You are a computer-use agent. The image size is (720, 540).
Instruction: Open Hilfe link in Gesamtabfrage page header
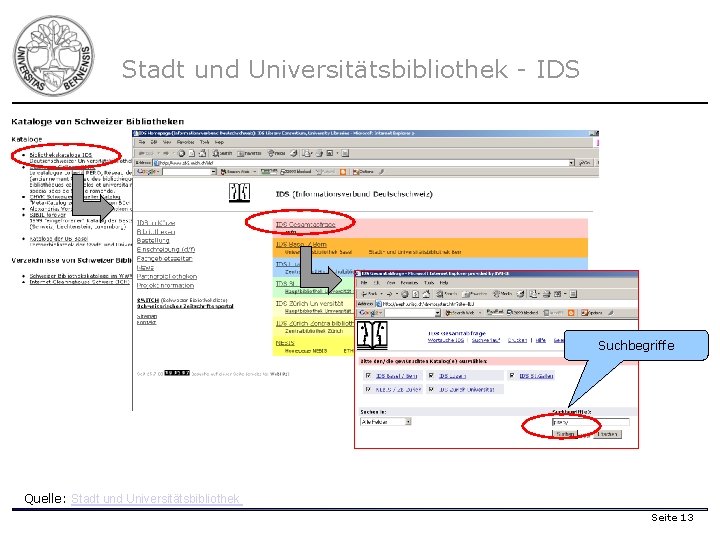541,340
